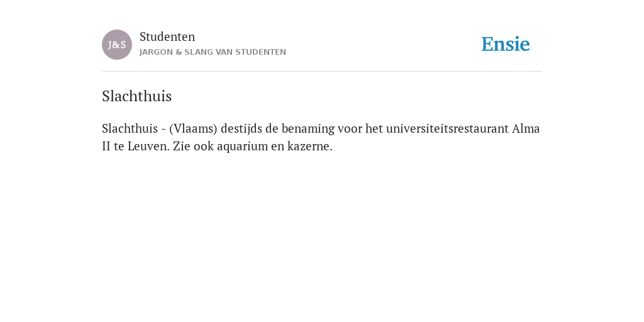644x322 pixels.
Task: Click the II numeral before te Leuven
Action: (106, 146)
